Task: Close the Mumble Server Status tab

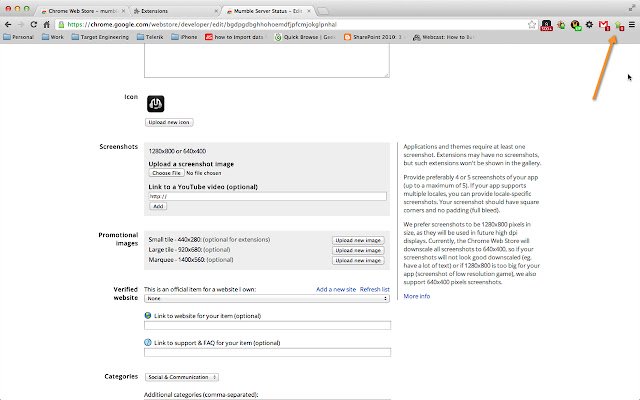Action: point(309,11)
